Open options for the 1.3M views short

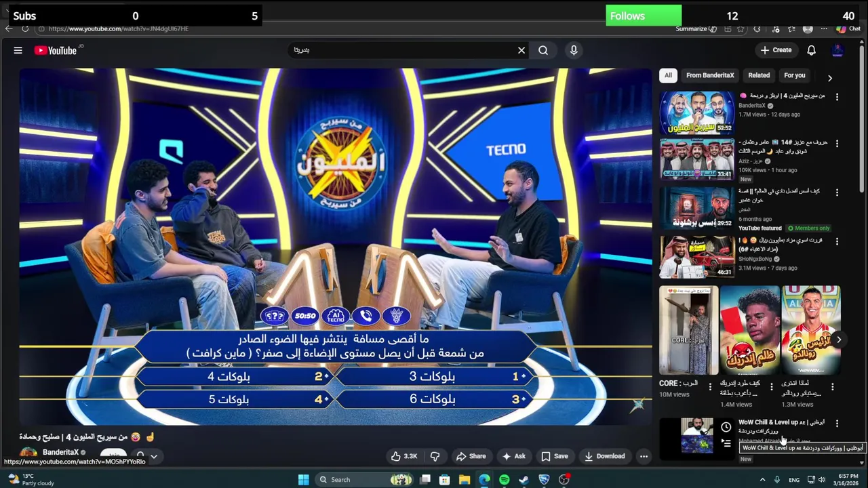(832, 387)
